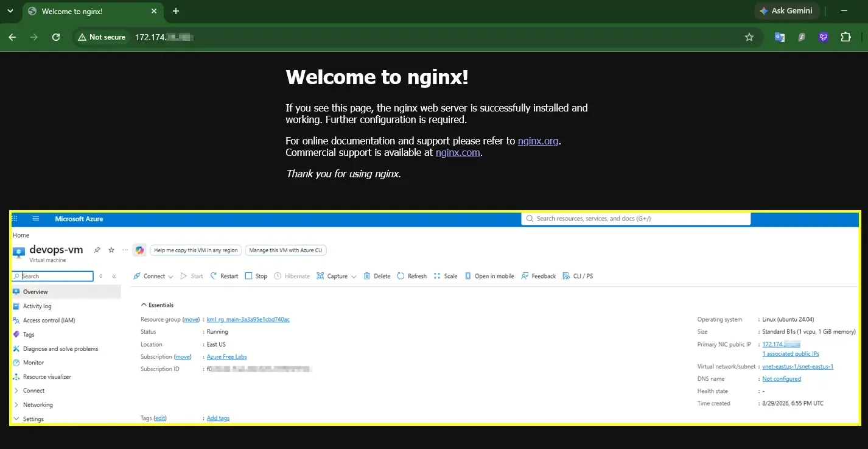Pin devops-vm to the dashboard
The height and width of the screenshot is (449, 868).
tap(97, 250)
